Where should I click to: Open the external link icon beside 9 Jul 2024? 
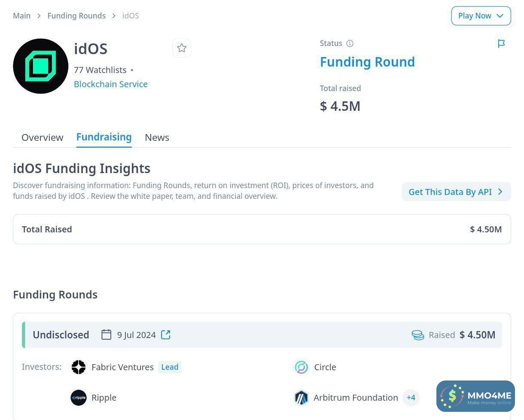point(166,335)
